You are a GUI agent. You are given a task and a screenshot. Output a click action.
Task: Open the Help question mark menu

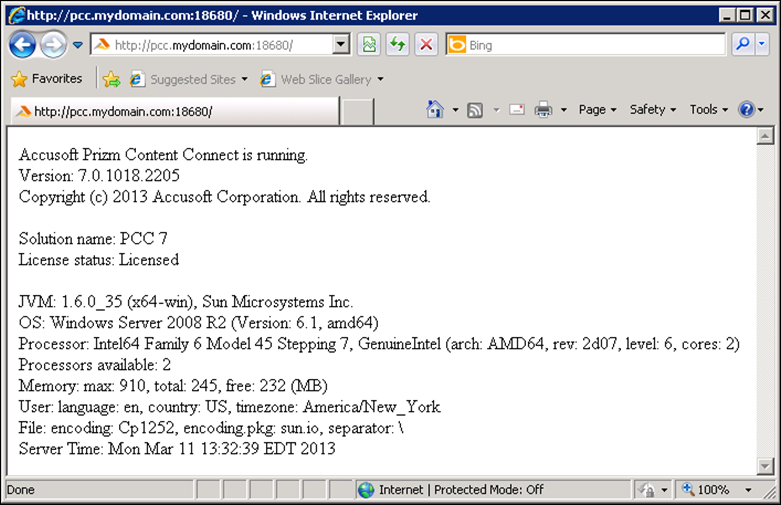click(x=751, y=110)
